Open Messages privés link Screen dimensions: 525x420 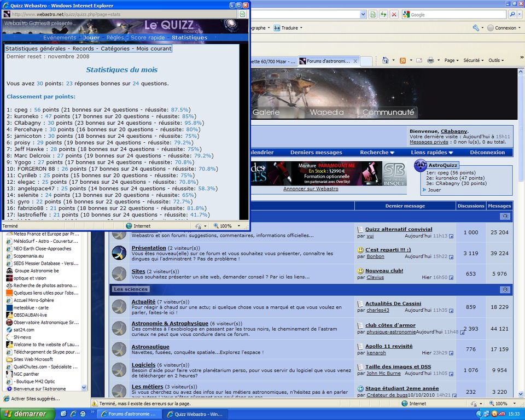(429, 142)
